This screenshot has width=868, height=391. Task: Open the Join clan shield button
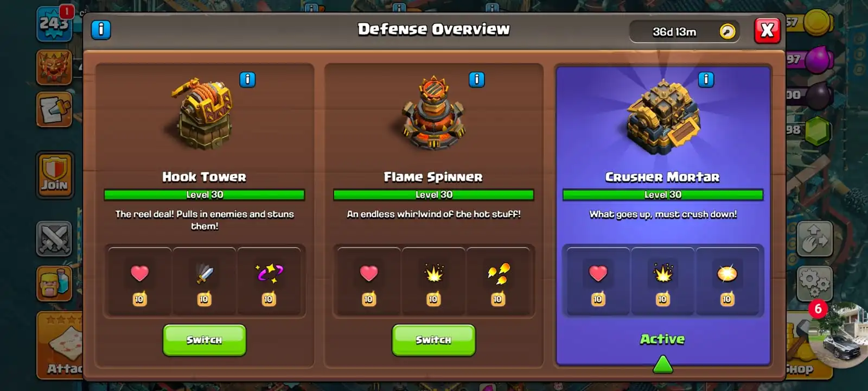coord(55,175)
